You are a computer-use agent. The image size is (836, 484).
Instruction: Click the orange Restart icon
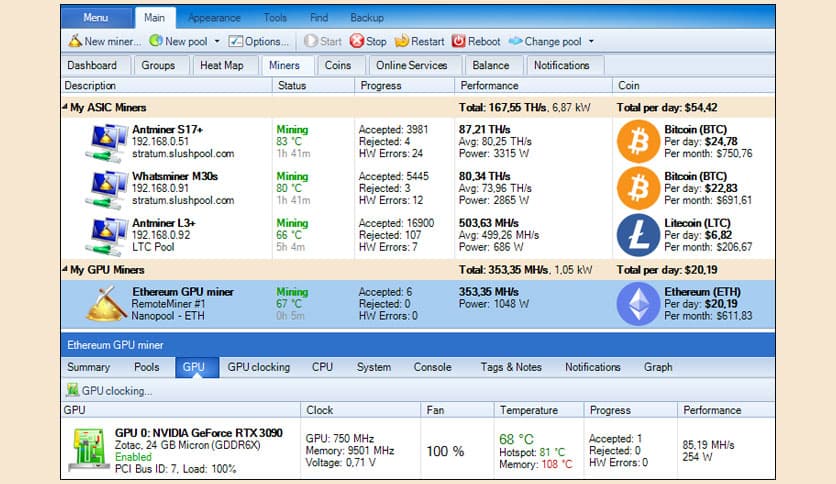pyautogui.click(x=401, y=41)
